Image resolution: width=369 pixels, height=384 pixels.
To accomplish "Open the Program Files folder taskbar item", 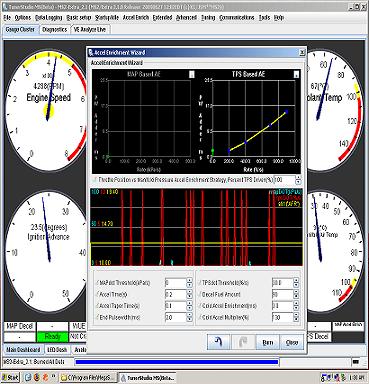I will 88,378.
